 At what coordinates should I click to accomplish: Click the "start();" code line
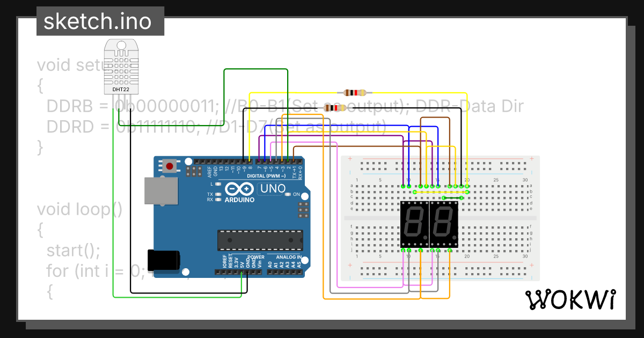point(74,250)
